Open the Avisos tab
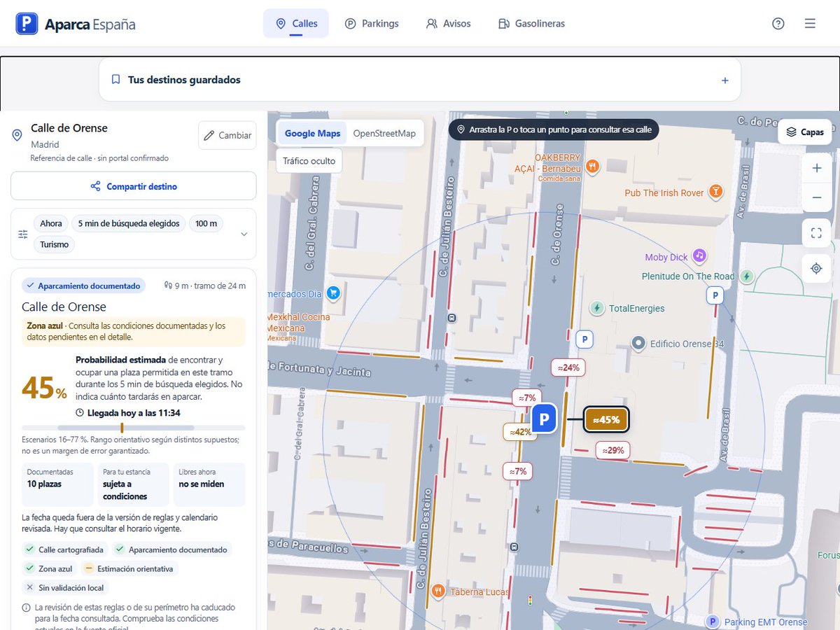Viewport: 840px width, 630px height. click(449, 24)
